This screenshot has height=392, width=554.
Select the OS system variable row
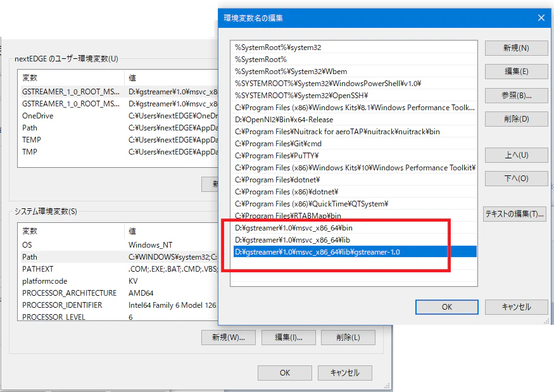coord(120,245)
